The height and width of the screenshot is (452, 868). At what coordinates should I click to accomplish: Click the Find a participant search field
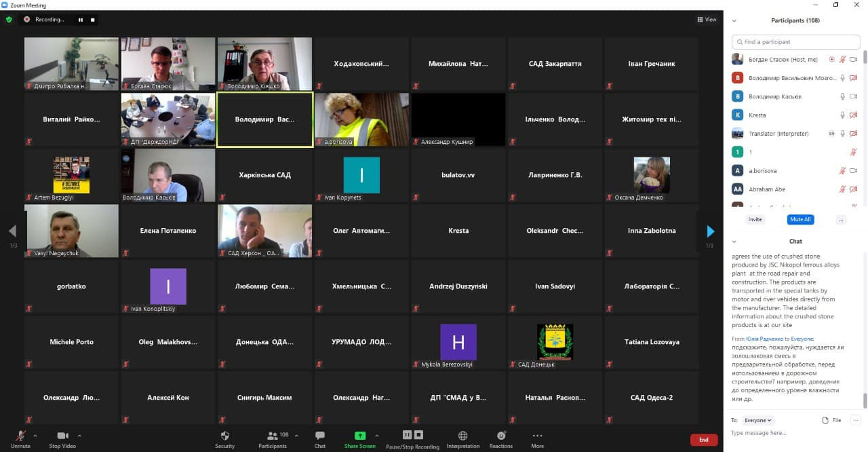[x=799, y=42]
